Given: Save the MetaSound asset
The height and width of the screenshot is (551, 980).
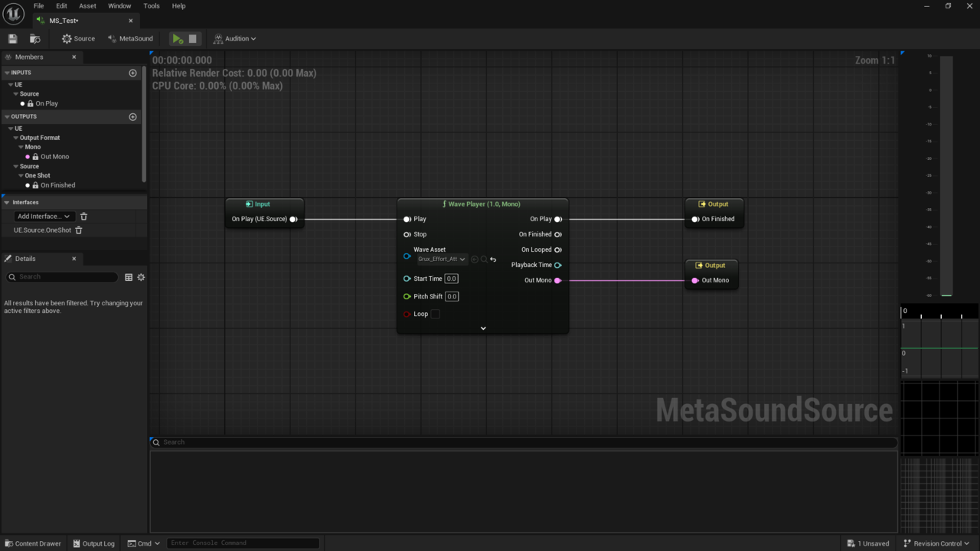Looking at the screenshot, I should point(12,38).
